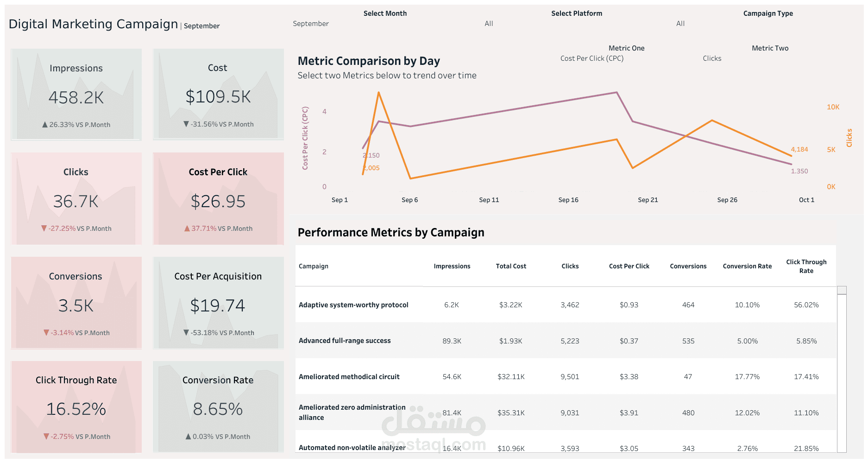Select Ameliorated zero administration alliance row label
This screenshot has width=868, height=463.
point(352,412)
